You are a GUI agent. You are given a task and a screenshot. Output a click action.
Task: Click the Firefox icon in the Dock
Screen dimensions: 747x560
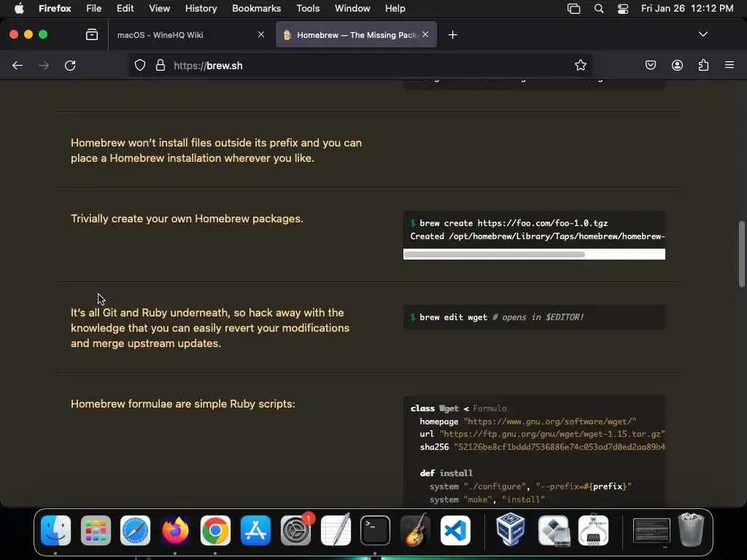tap(175, 531)
